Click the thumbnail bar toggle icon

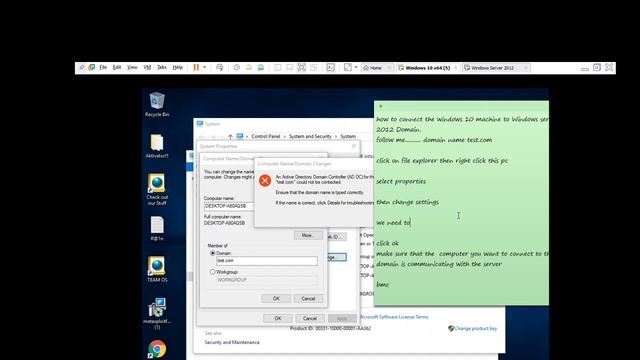coord(289,67)
